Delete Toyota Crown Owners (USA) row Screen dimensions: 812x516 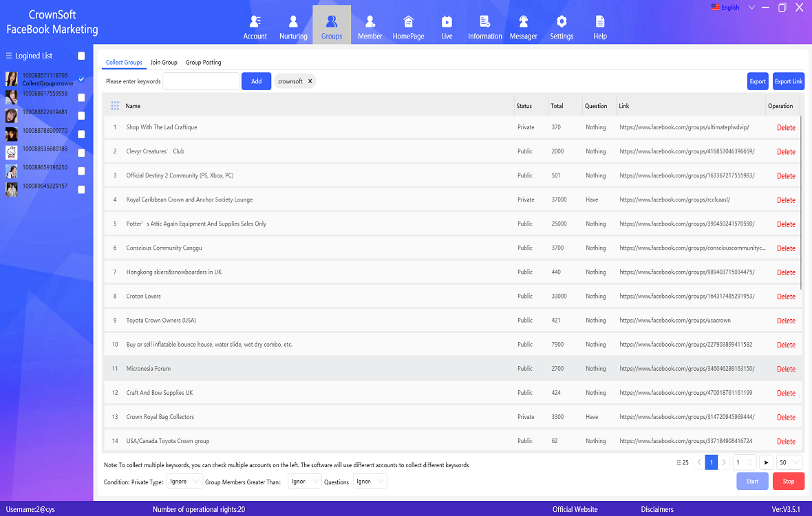point(786,321)
